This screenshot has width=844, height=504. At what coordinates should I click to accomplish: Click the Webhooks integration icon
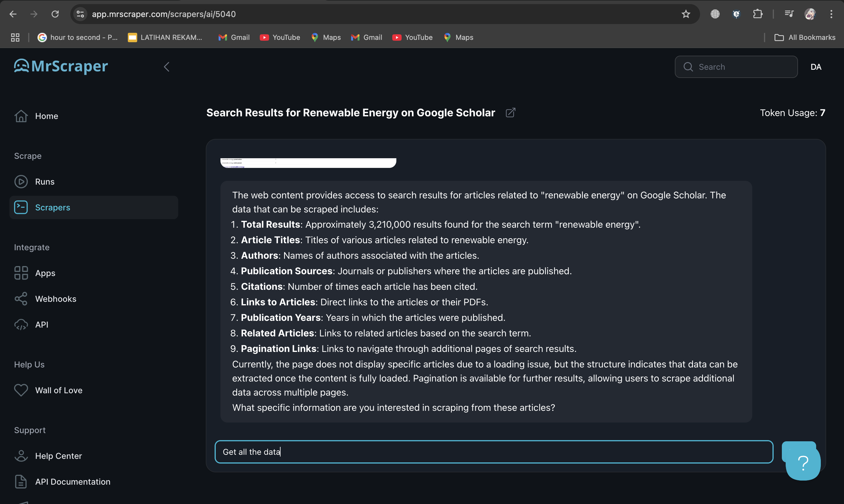coord(21,298)
